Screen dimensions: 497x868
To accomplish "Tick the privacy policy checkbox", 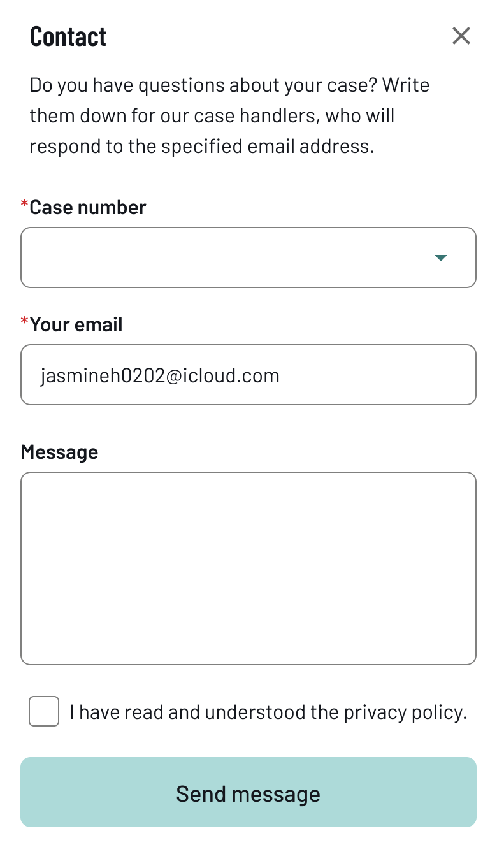I will point(44,711).
